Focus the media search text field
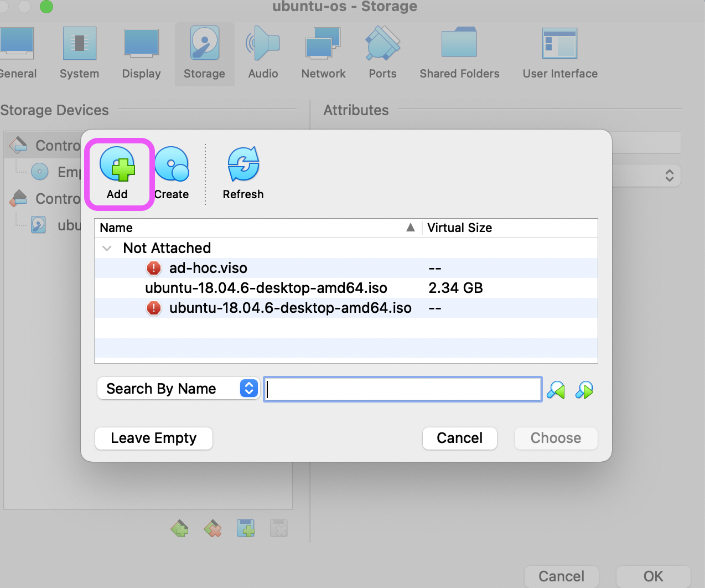This screenshot has width=705, height=588. [x=403, y=389]
